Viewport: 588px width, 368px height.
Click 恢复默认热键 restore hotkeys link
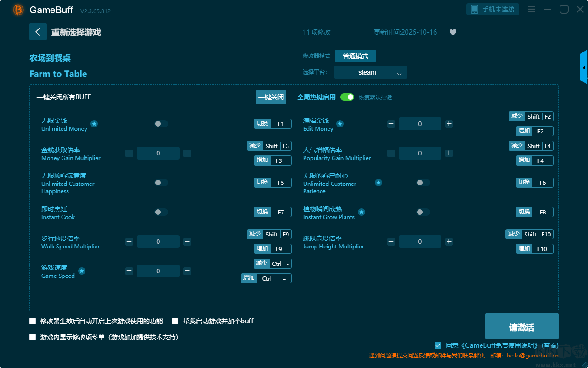pyautogui.click(x=375, y=98)
